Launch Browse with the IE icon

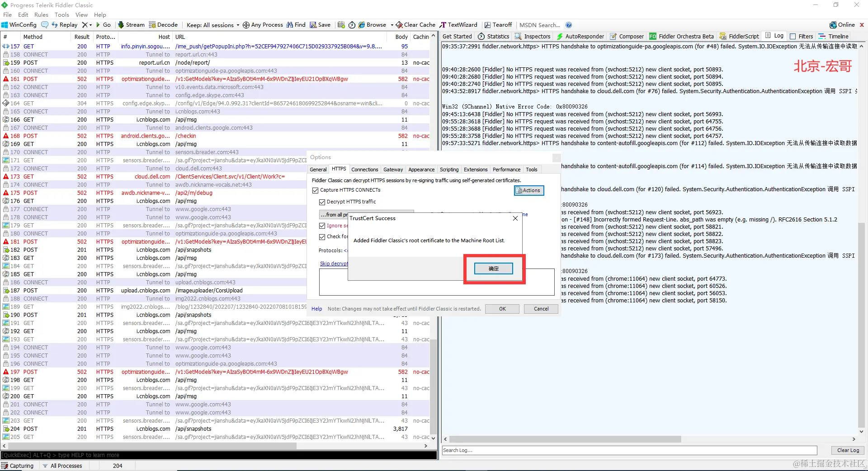pyautogui.click(x=373, y=25)
